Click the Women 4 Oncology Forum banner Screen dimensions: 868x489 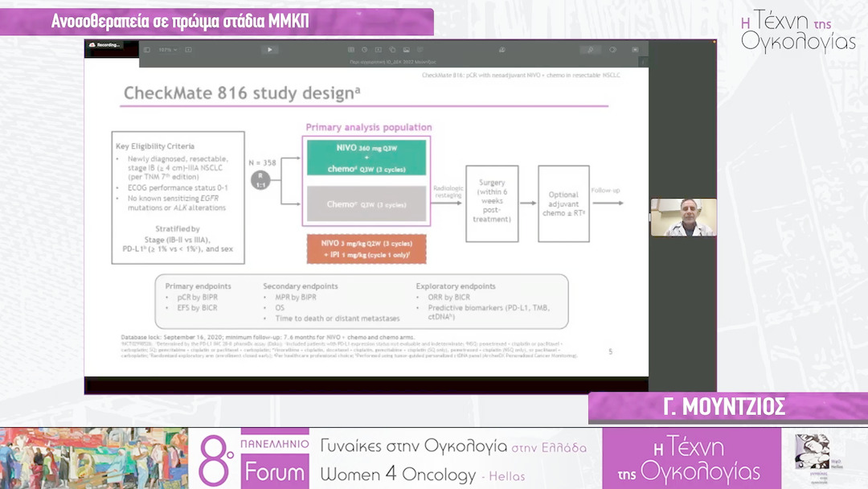(x=394, y=458)
